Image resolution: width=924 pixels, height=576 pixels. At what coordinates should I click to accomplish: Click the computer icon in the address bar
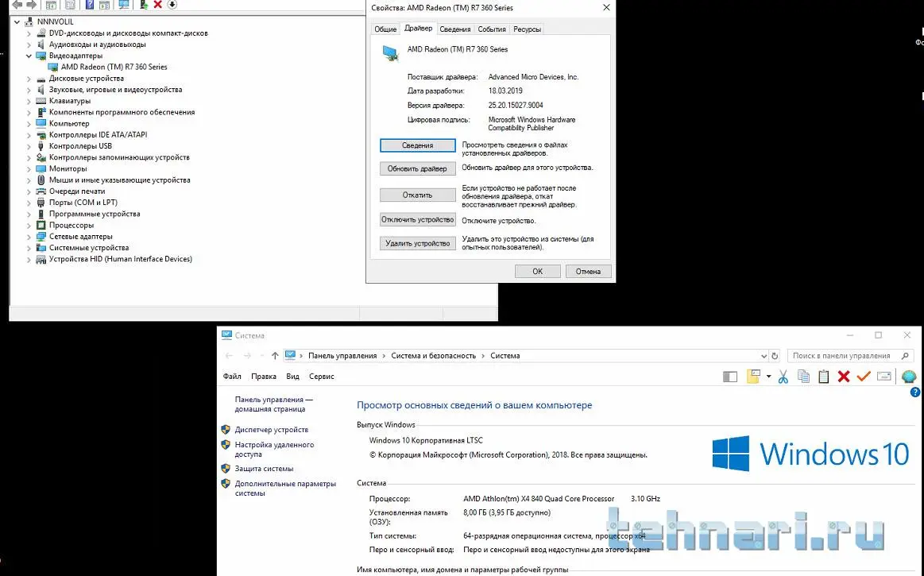coord(290,355)
